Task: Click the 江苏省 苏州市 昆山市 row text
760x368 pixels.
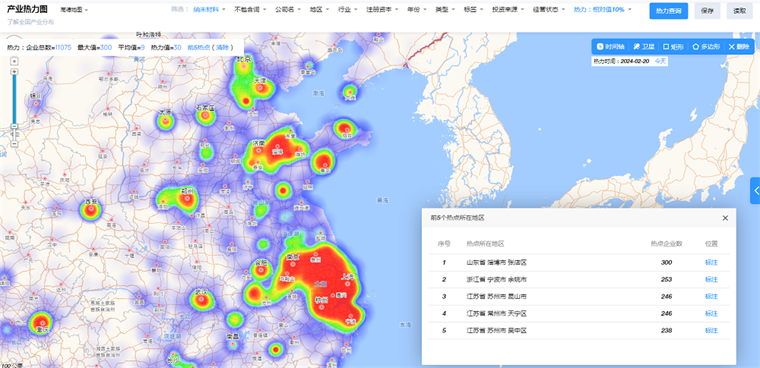Action: pos(496,296)
